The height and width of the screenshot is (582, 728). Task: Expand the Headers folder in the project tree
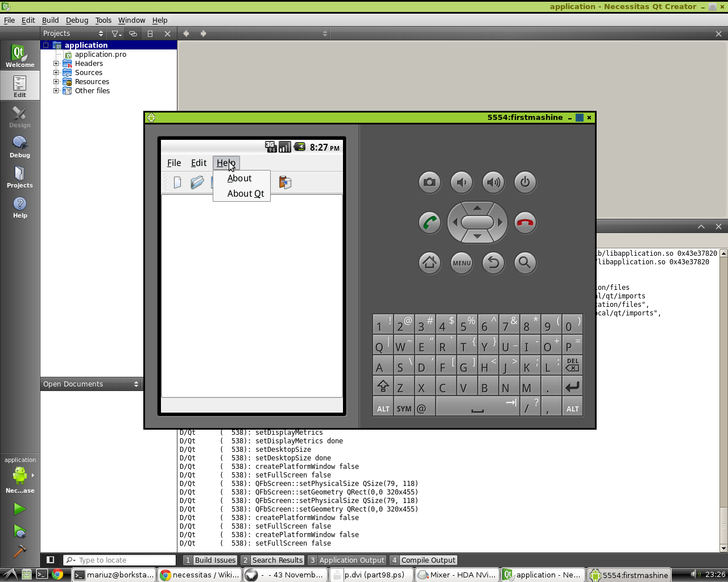click(x=56, y=63)
